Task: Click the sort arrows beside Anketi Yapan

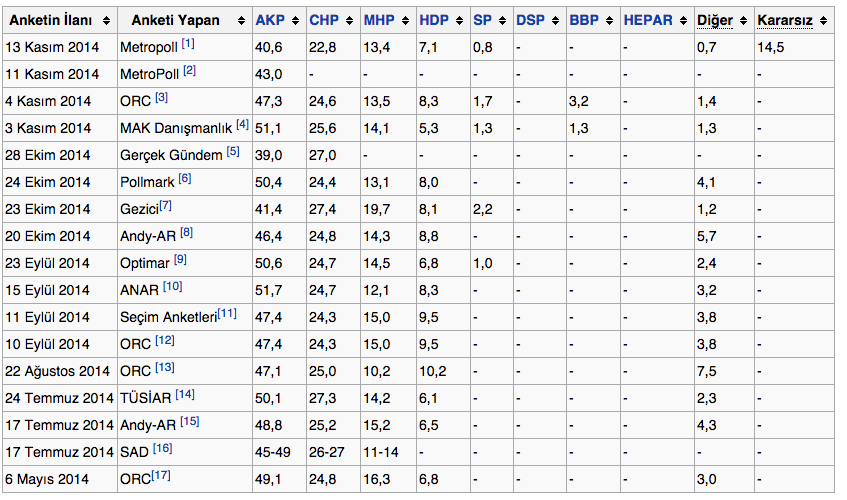Action: tap(242, 20)
